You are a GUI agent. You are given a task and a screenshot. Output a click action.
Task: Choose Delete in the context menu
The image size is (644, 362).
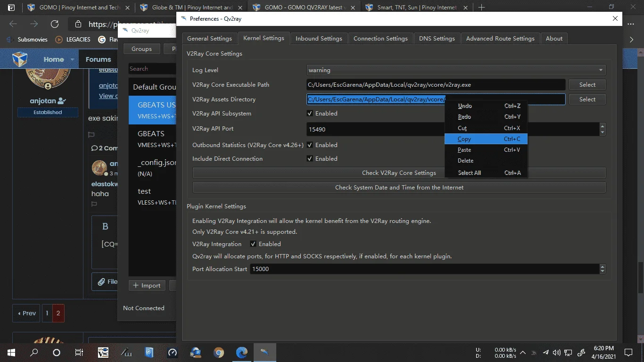[486, 161]
